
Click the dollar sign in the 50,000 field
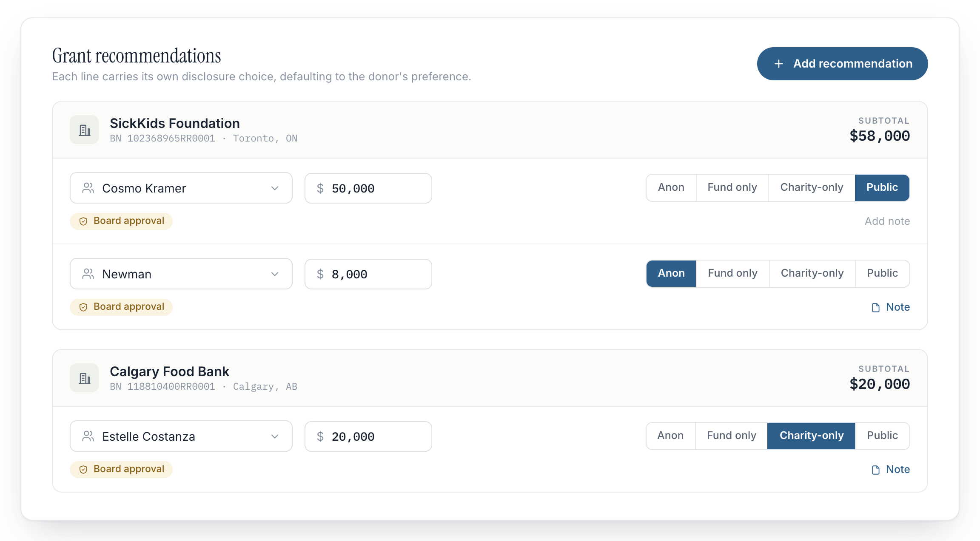click(x=320, y=188)
